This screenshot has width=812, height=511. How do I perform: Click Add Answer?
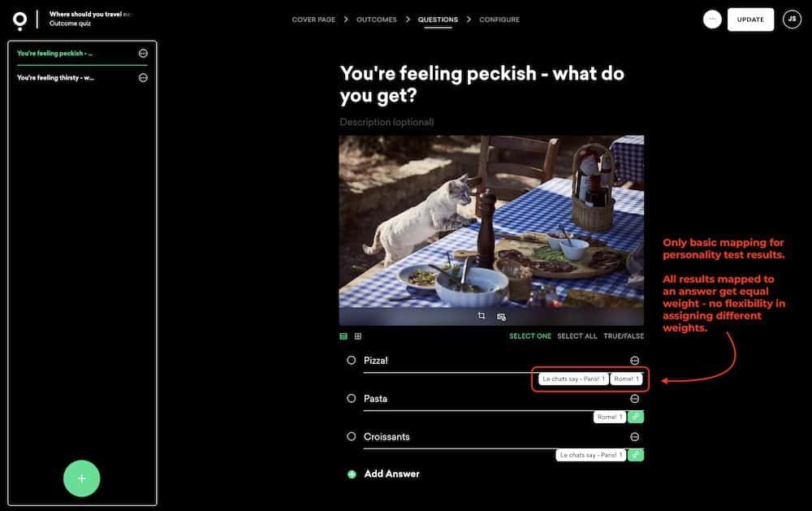[x=391, y=474]
